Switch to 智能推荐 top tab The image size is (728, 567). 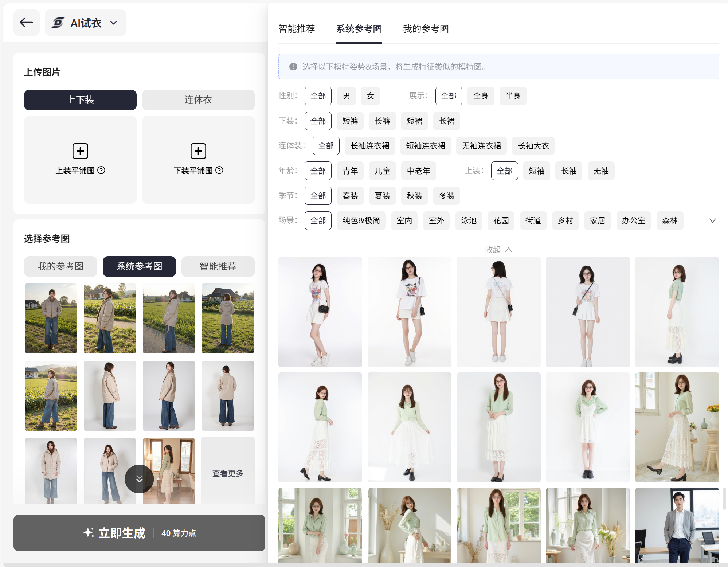tap(297, 29)
